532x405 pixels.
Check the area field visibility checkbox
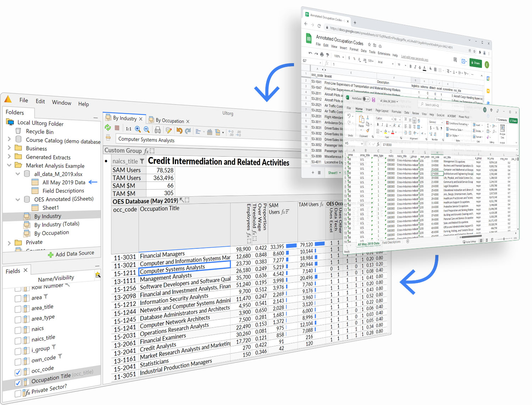pyautogui.click(x=18, y=298)
